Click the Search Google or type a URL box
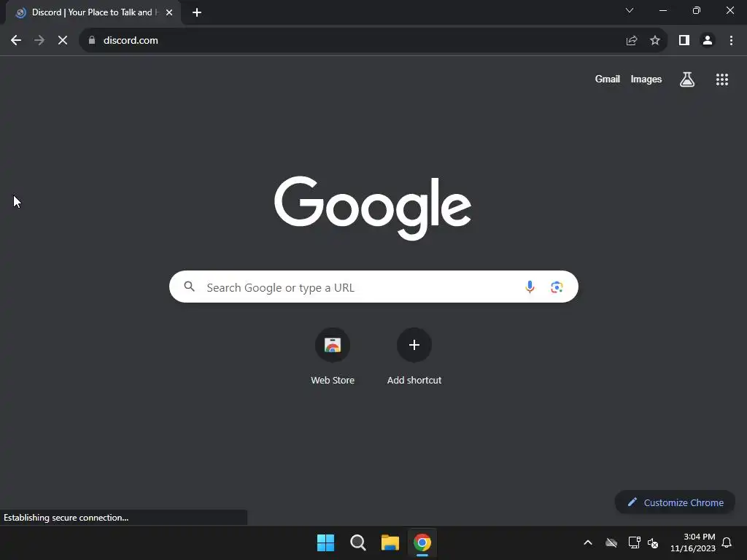This screenshot has width=747, height=560. [x=373, y=287]
